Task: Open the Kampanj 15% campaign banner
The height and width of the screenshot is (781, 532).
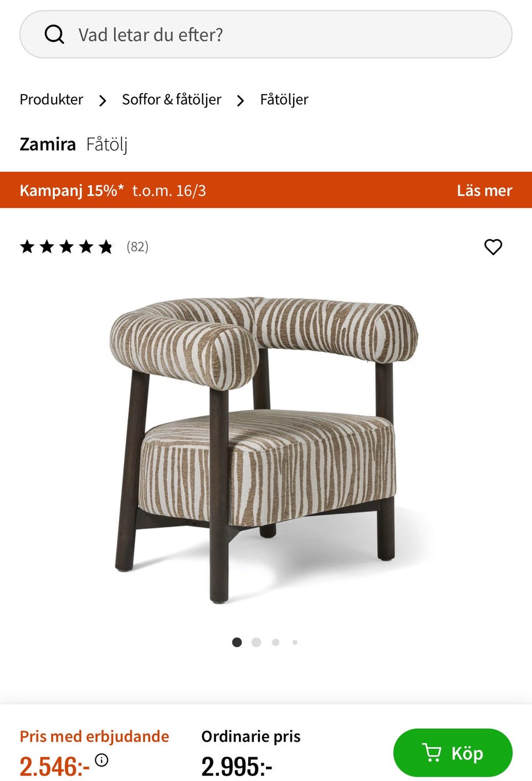Action: (x=266, y=190)
